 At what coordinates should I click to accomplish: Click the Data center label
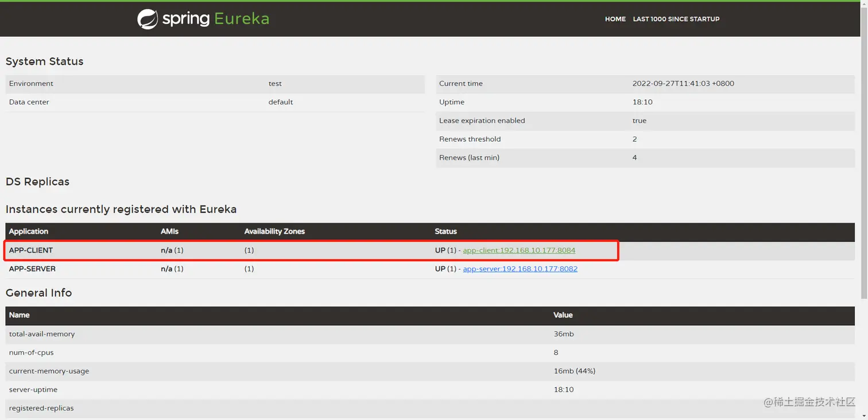click(29, 102)
